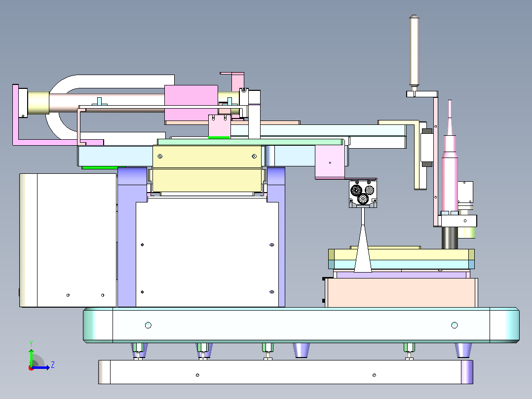The width and height of the screenshot is (532, 399).
Task: Select the large white center enclosure panel
Action: 207,252
